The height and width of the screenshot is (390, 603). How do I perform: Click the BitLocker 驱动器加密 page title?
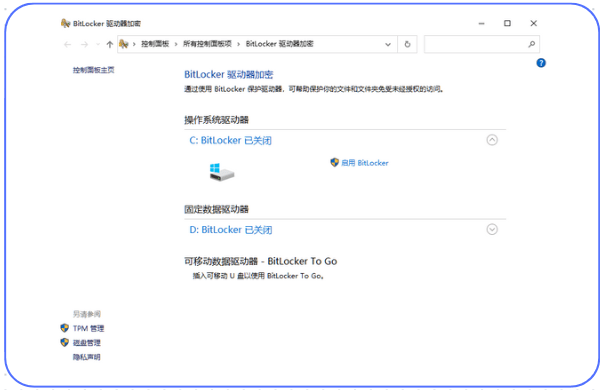tap(228, 74)
